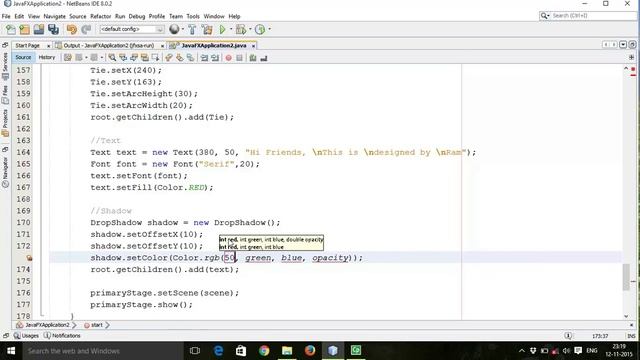Click Shift Line Right icon
This screenshot has height=360, width=640.
[215, 58]
